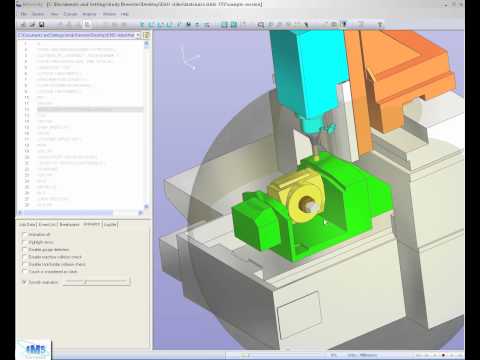Toggle the Animation off checkbox
480x360 pixels.
point(24,235)
